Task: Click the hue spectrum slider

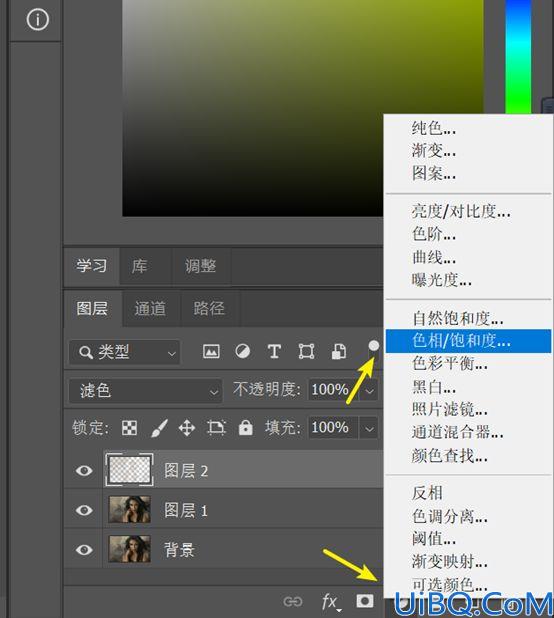Action: click(x=519, y=57)
